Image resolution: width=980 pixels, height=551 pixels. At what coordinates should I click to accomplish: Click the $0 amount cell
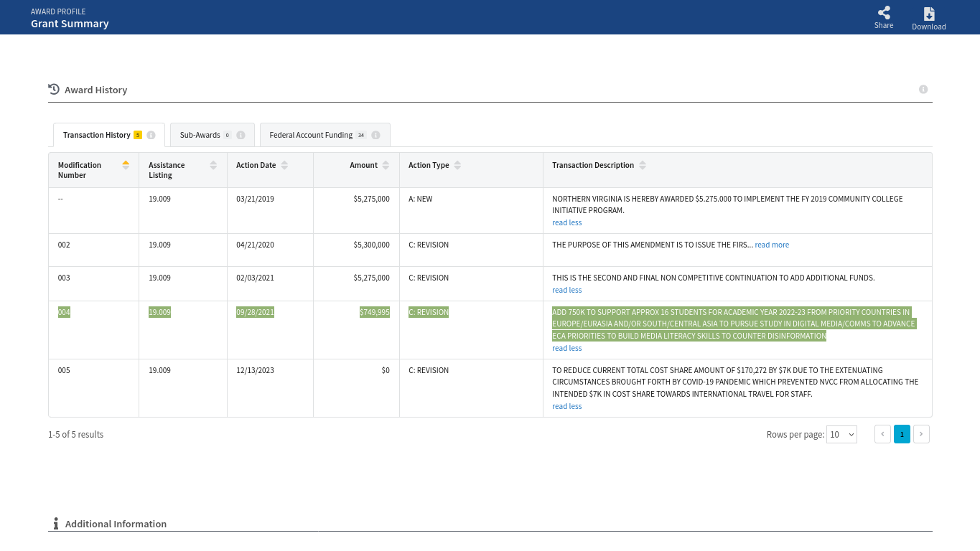[x=386, y=370]
